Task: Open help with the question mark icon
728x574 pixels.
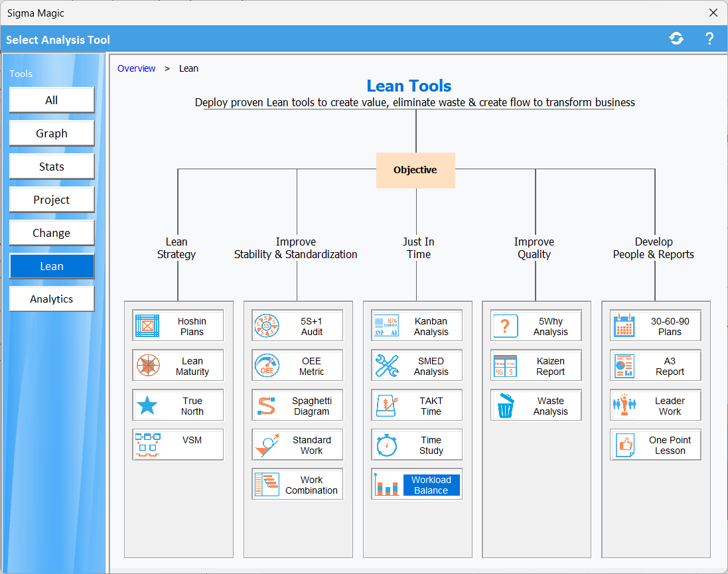Action: coord(709,38)
